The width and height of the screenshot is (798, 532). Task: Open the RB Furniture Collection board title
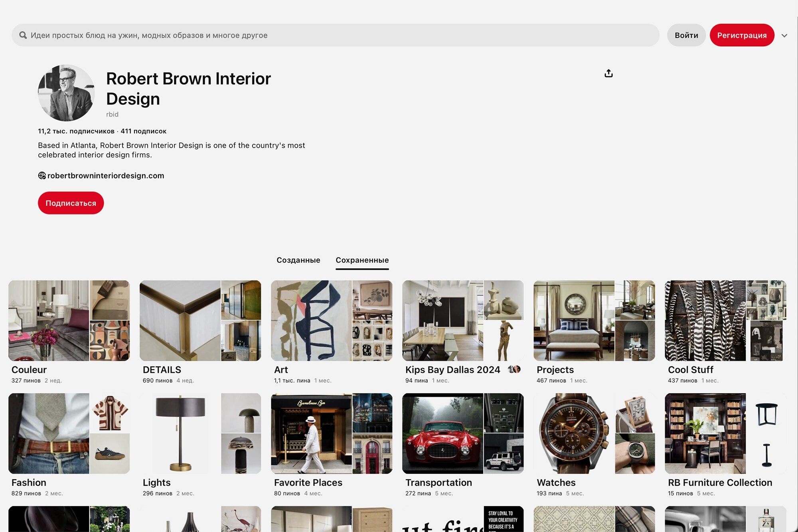720,483
